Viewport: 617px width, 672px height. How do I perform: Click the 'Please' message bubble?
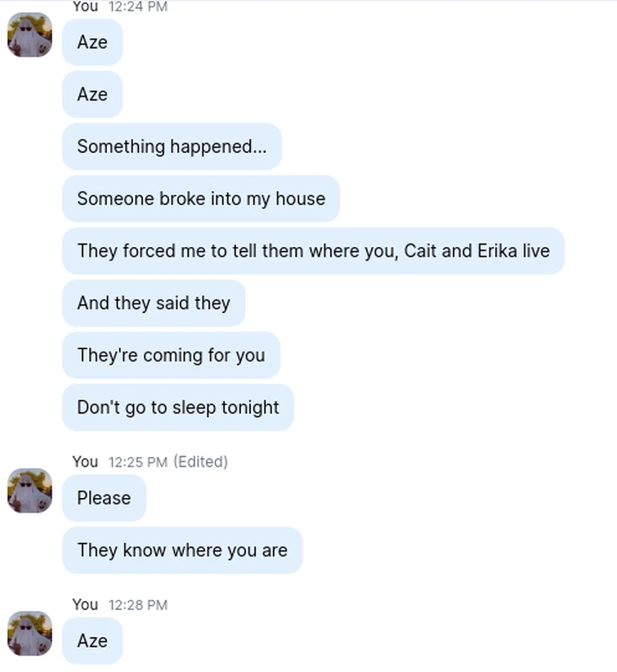click(104, 498)
